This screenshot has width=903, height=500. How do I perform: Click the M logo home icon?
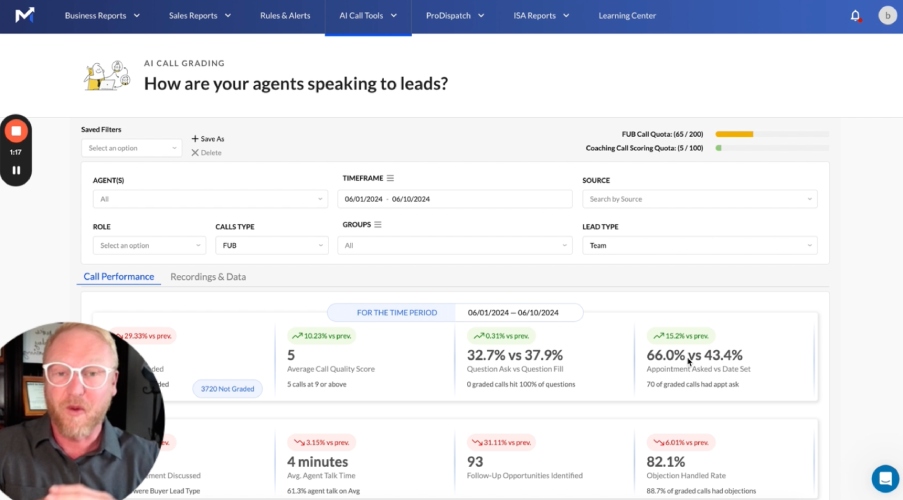coord(25,16)
